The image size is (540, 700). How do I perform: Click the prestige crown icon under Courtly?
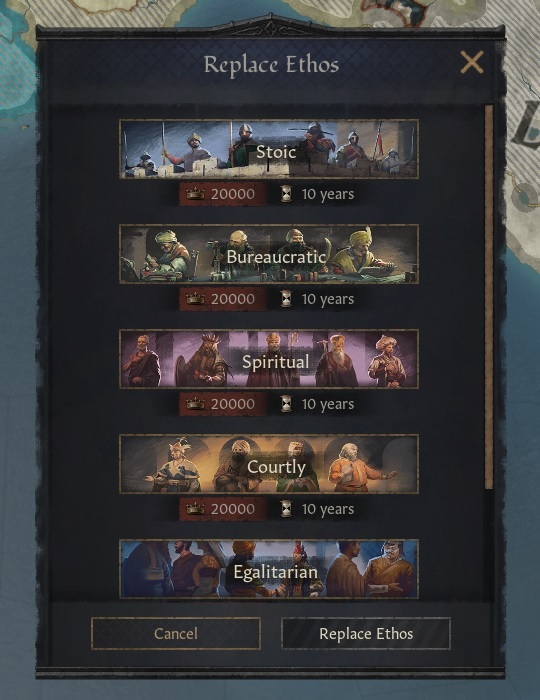[195, 509]
